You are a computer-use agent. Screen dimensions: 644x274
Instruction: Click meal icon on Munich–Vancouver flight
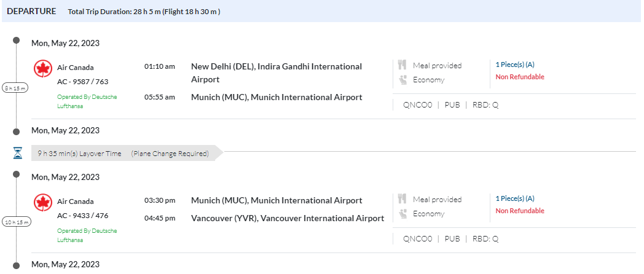click(x=403, y=199)
